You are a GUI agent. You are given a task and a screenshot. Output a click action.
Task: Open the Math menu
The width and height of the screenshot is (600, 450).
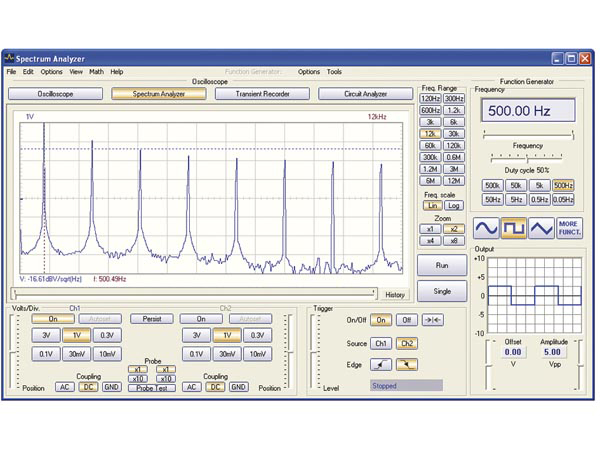point(96,72)
